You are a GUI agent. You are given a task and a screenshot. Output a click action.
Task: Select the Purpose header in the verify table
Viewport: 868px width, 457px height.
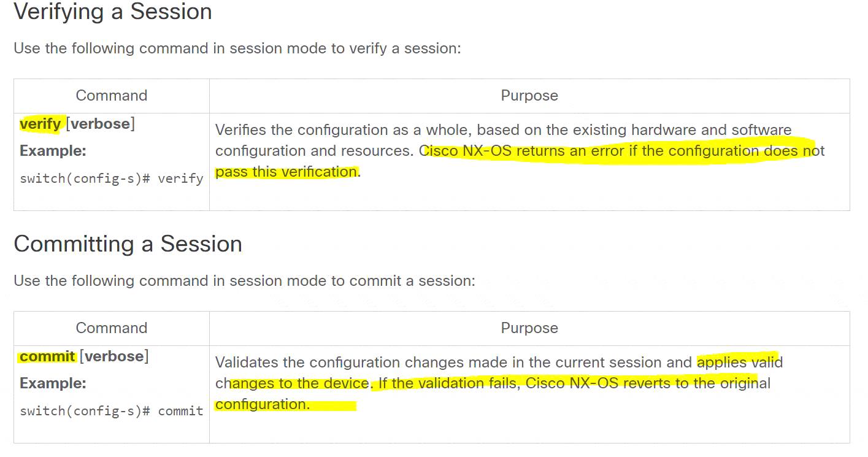point(529,96)
